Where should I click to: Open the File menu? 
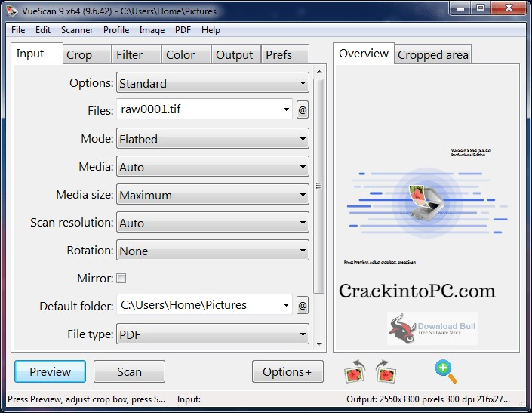click(x=18, y=30)
